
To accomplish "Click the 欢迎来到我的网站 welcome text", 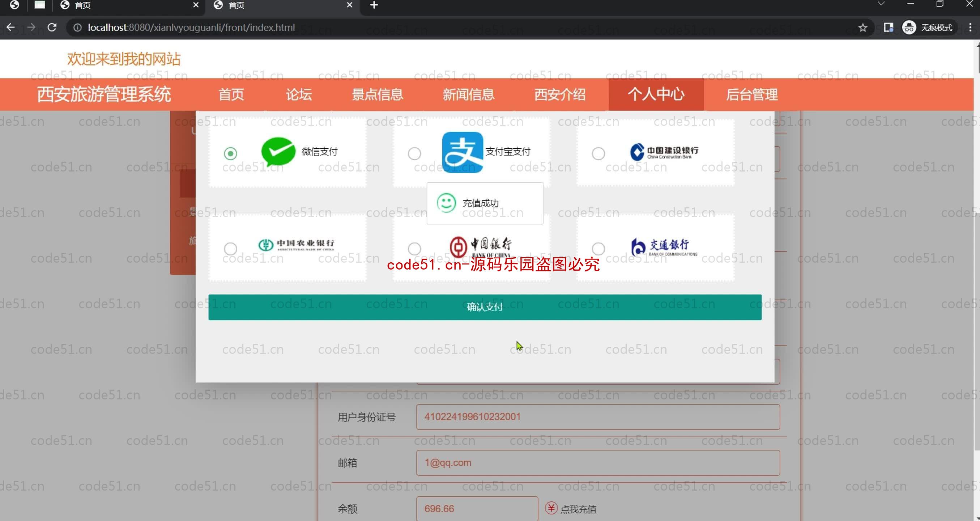I will click(x=124, y=59).
